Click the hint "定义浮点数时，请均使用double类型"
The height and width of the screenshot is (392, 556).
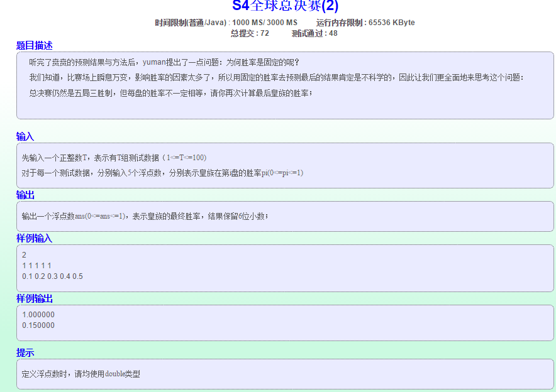pyautogui.click(x=81, y=374)
